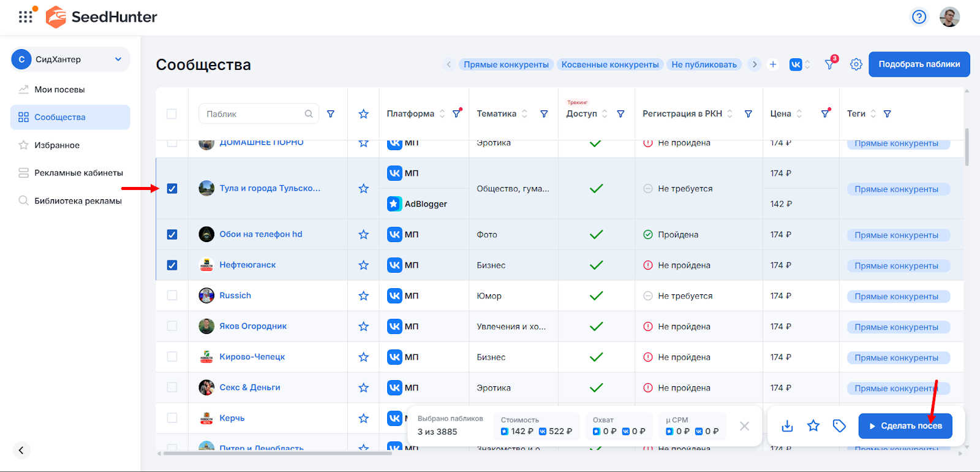
Task: Open the Price column filter icon
Action: click(x=825, y=113)
